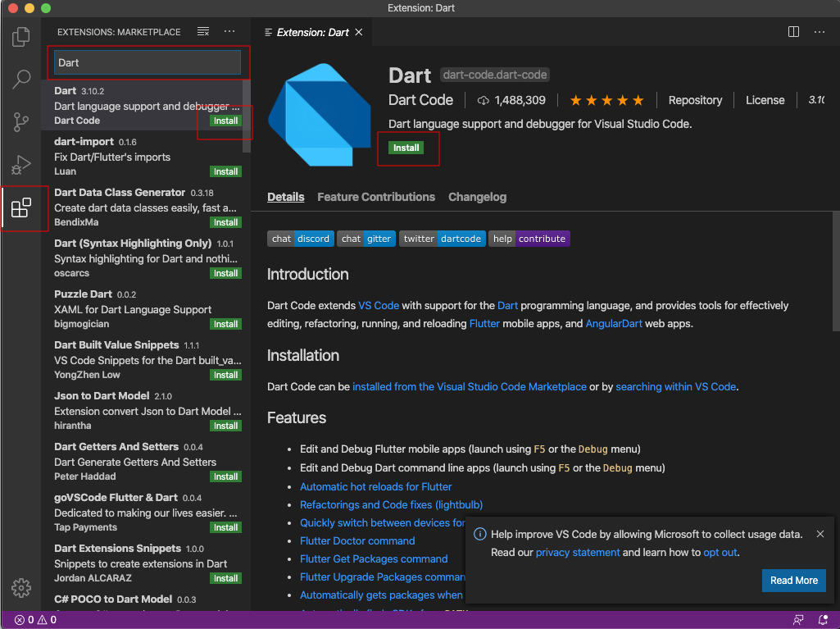
Task: Open the Run and Debug view
Action: click(x=20, y=165)
